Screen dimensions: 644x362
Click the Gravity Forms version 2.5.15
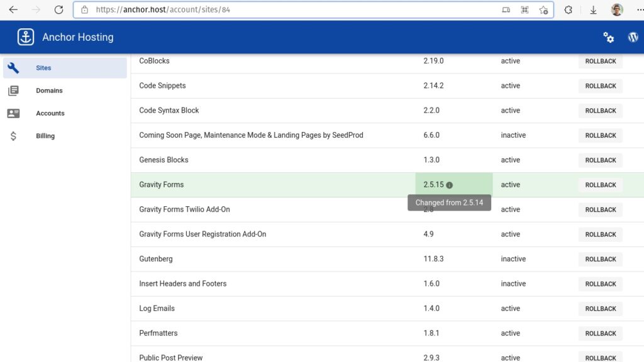tap(434, 185)
